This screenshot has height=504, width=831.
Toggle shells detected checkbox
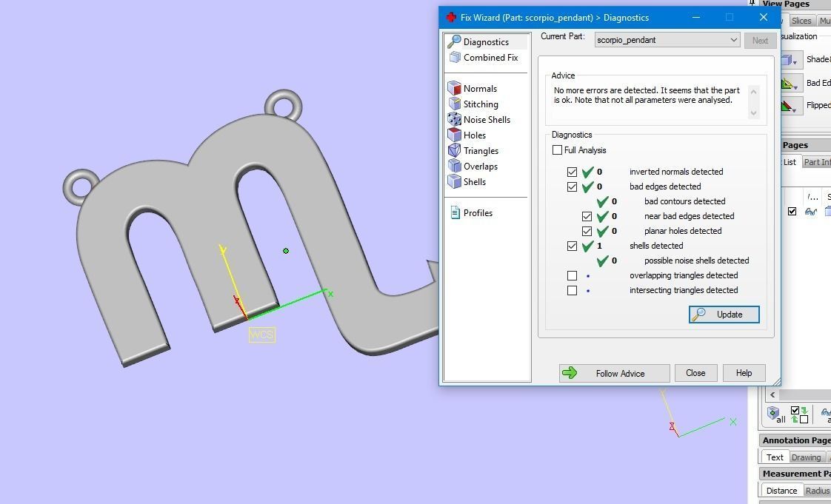pyautogui.click(x=572, y=246)
